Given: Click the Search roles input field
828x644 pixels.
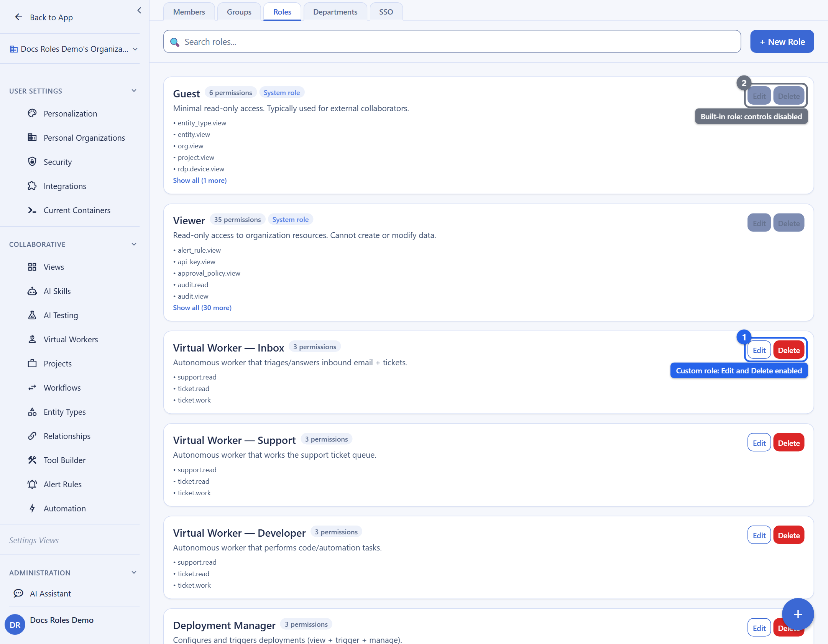Looking at the screenshot, I should coord(452,42).
